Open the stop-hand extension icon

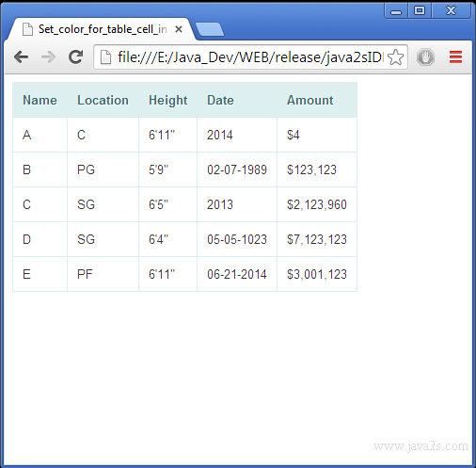[425, 57]
